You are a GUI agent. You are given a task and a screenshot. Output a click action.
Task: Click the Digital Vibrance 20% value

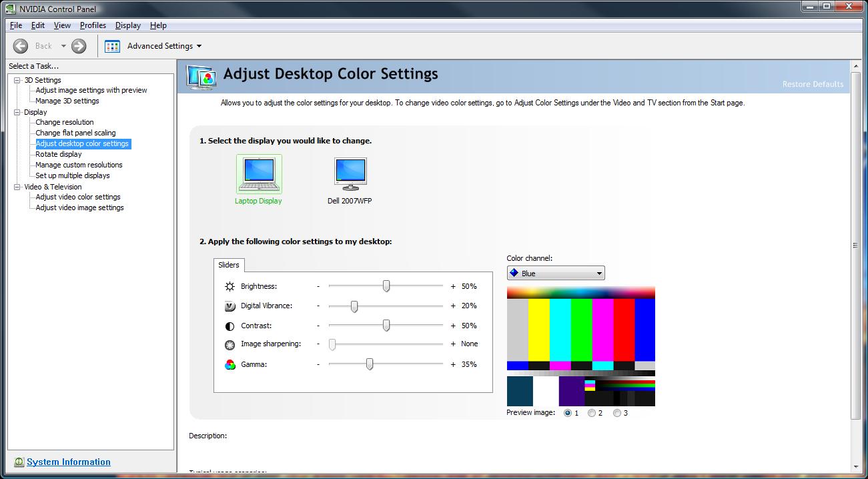[x=469, y=306]
